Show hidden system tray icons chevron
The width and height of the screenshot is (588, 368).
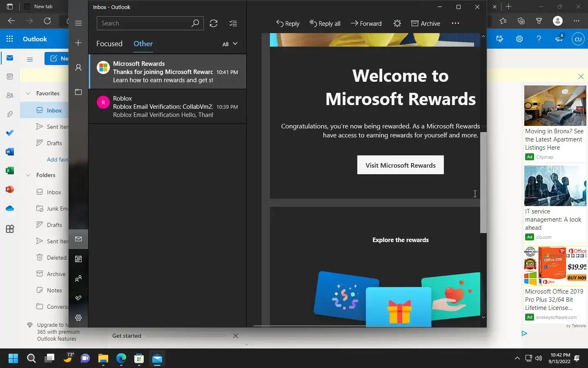[517, 358]
